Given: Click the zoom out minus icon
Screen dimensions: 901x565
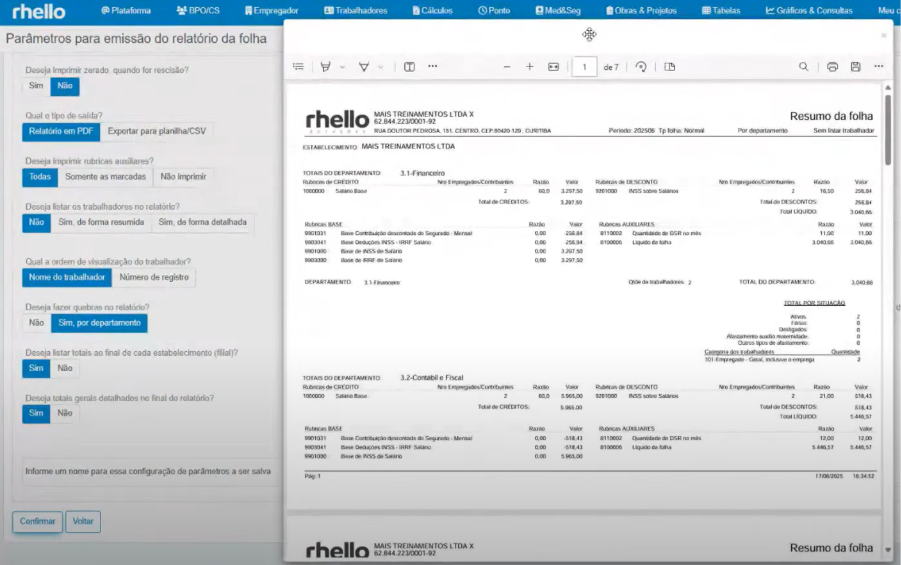Looking at the screenshot, I should click(x=507, y=67).
